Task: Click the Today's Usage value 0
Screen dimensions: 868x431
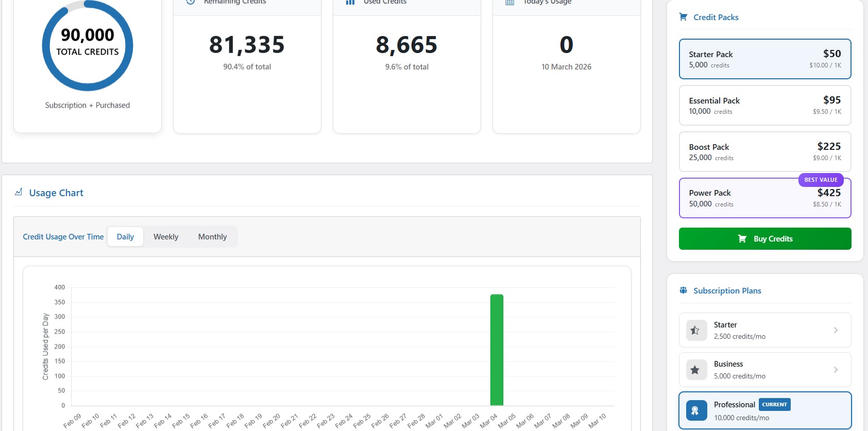Action: tap(566, 45)
